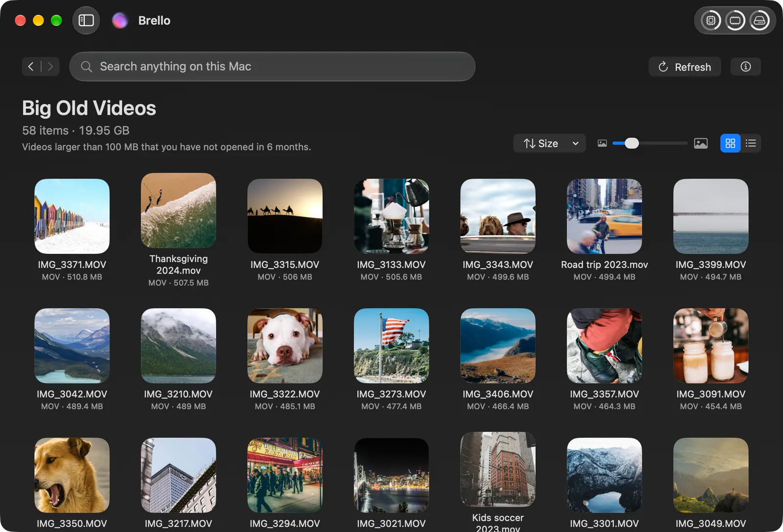Open the memory monitor icon
Screen dimensions: 783x532
[735, 21]
